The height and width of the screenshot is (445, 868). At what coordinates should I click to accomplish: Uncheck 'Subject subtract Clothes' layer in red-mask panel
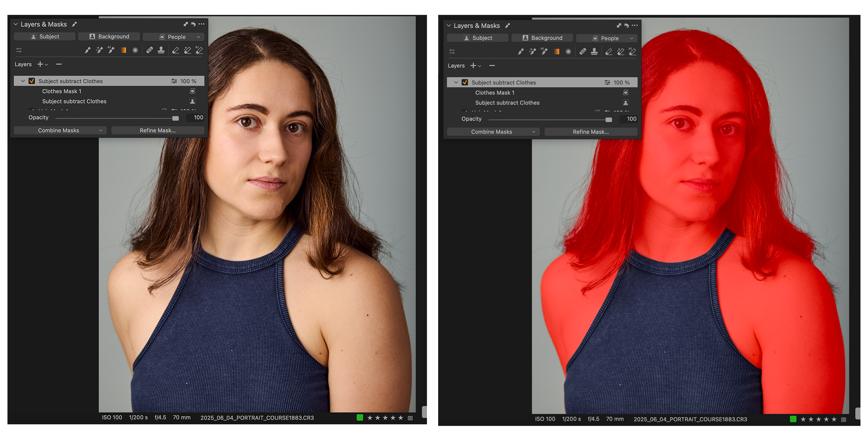[x=465, y=83]
